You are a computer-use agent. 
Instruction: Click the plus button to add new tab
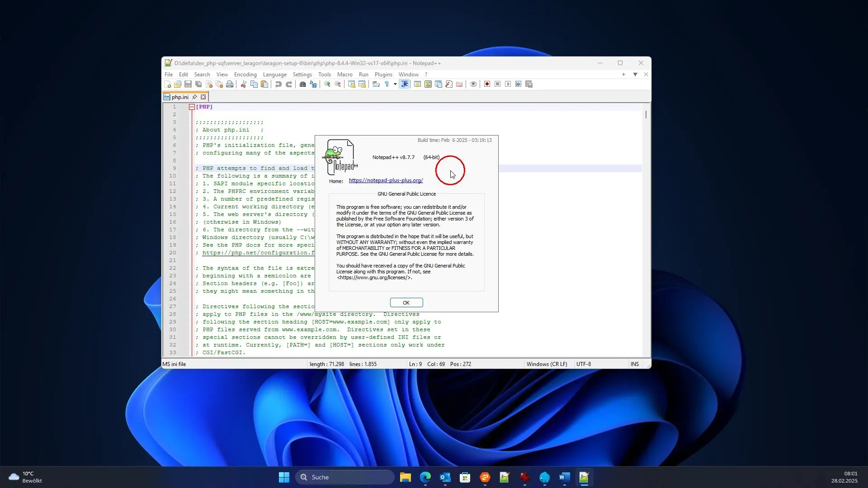click(x=624, y=75)
